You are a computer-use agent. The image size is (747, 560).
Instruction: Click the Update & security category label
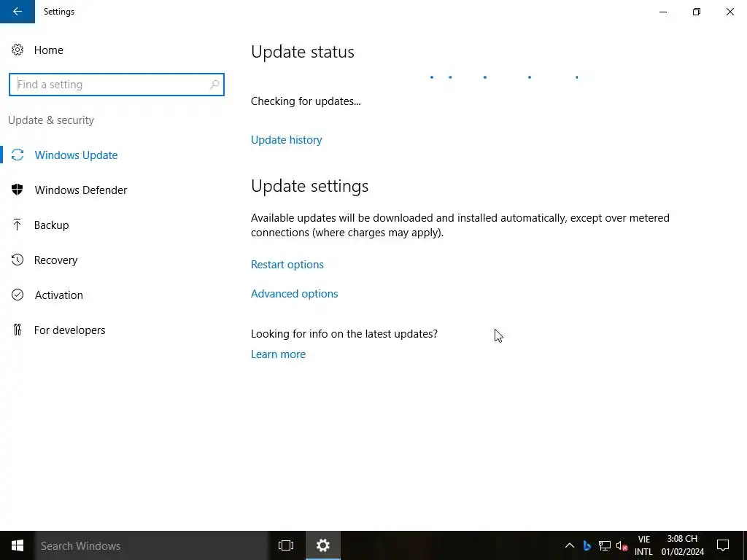tap(51, 120)
